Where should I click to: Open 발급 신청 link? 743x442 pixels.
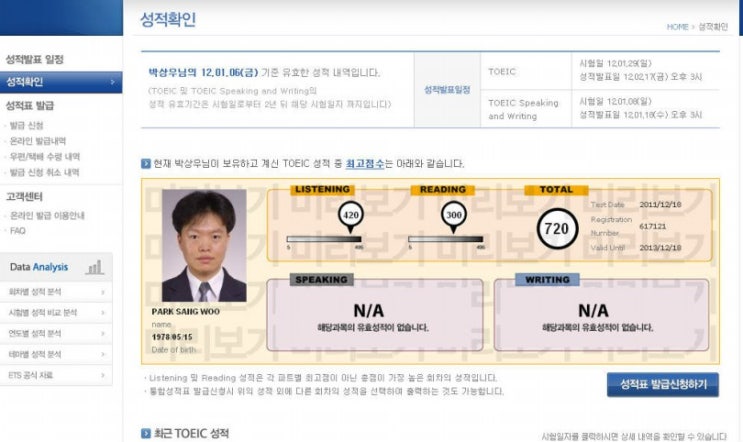tap(27, 126)
